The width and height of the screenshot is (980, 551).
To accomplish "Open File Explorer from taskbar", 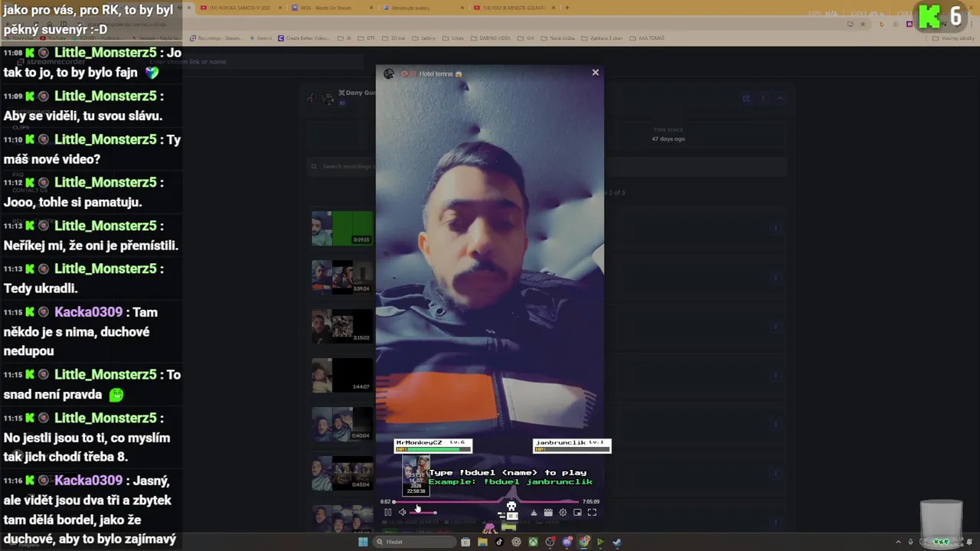I will [482, 542].
